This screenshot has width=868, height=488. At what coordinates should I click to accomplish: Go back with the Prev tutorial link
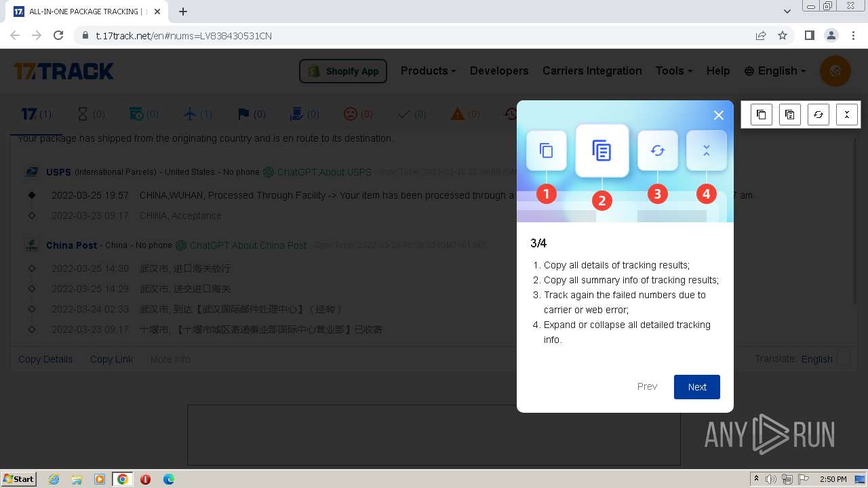tap(647, 386)
